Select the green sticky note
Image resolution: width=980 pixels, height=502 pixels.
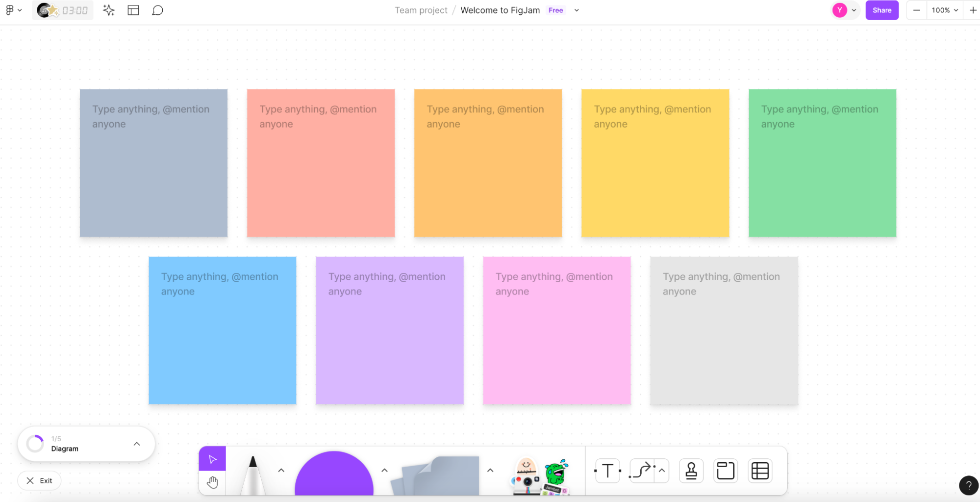(x=822, y=163)
